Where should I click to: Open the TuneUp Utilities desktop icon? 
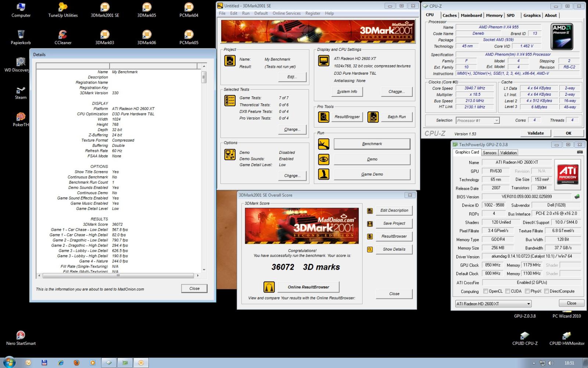point(63,10)
